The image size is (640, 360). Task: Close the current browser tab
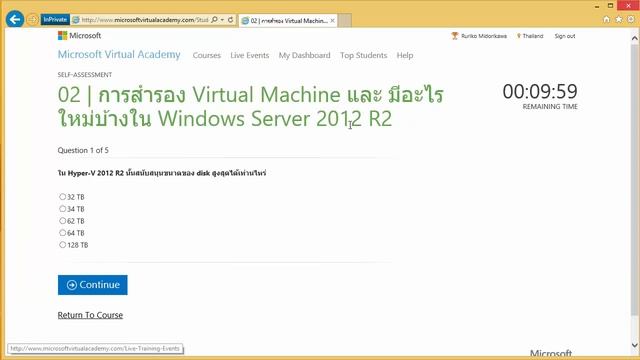(x=333, y=20)
